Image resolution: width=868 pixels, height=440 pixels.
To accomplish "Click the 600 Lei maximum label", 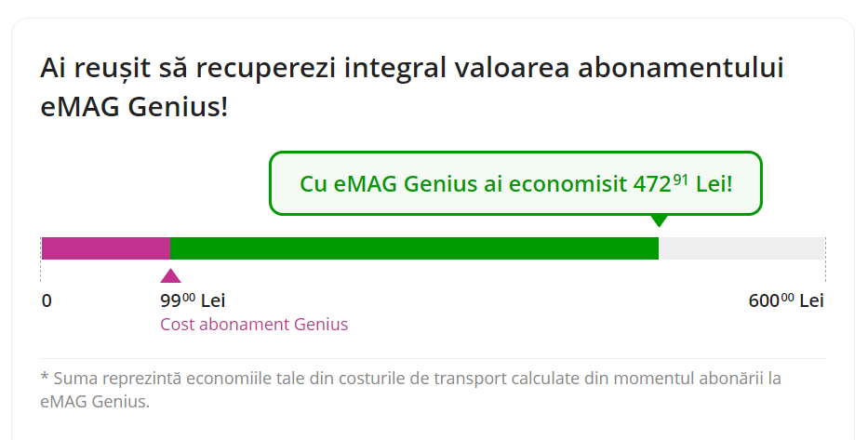I will (x=786, y=300).
